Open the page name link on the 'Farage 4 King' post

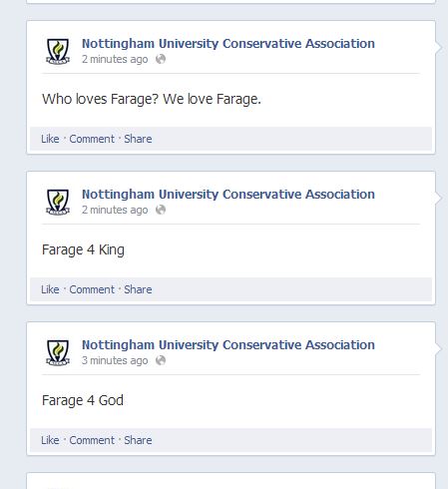228,195
